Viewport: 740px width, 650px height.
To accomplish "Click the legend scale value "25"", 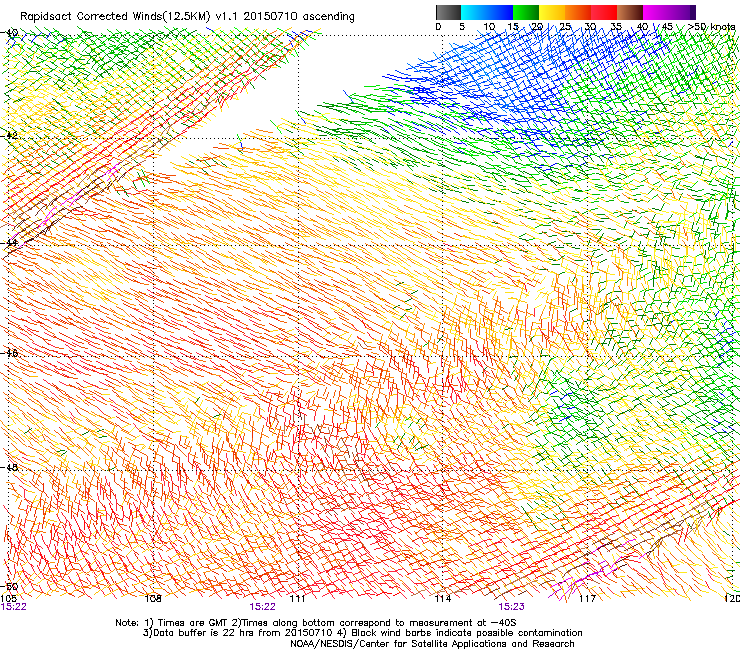I will [565, 27].
